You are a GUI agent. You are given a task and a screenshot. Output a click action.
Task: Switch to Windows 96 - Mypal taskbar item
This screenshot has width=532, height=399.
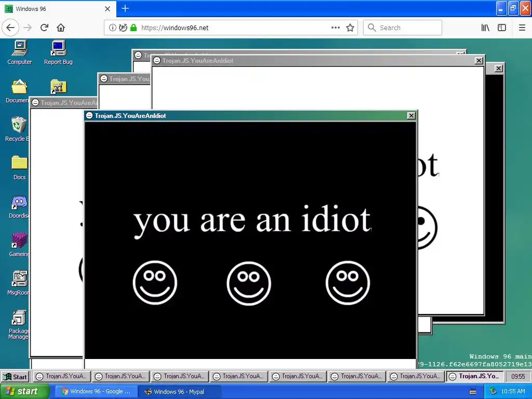click(x=180, y=392)
